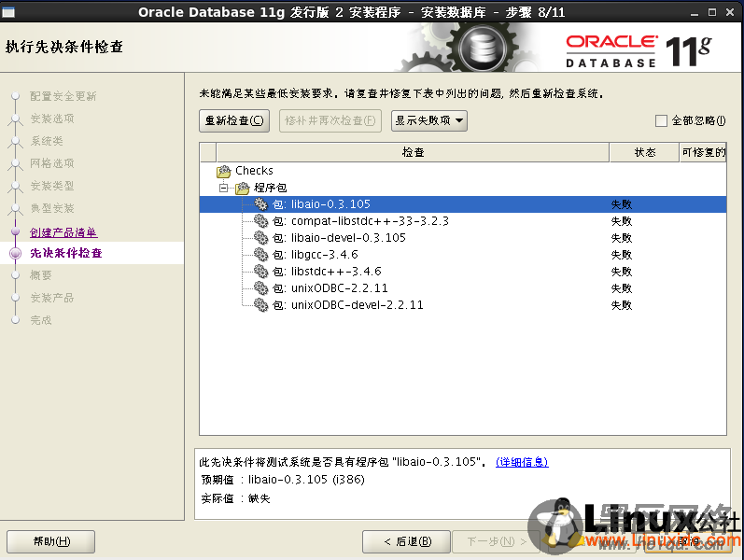Click the gear icon beside libaio-0.3.105
Screen dimensions: 744x560
(x=260, y=204)
